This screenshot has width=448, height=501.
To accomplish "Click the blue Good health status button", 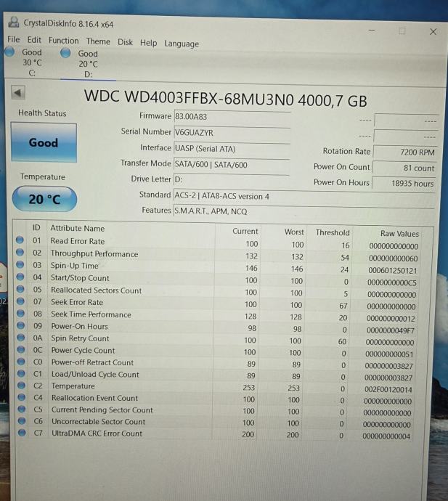I will [x=44, y=142].
